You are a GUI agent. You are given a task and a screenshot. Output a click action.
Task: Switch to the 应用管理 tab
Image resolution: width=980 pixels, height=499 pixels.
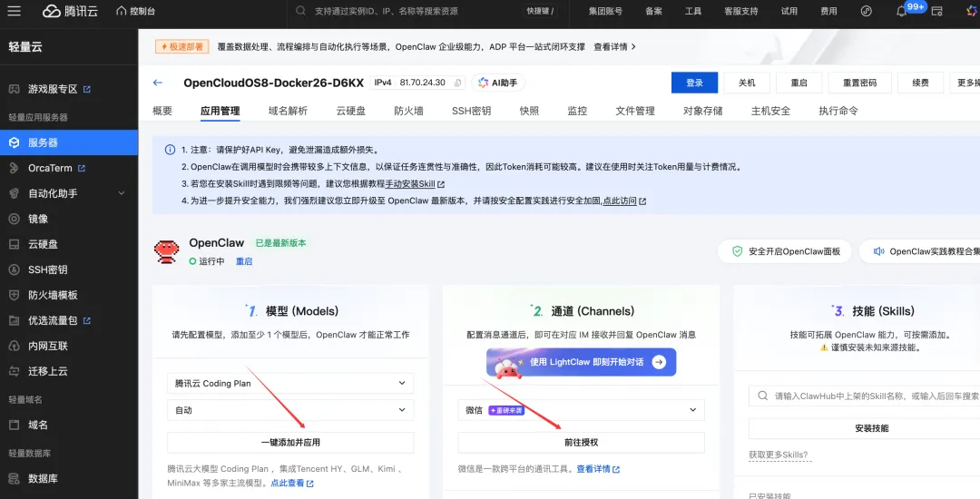[220, 111]
